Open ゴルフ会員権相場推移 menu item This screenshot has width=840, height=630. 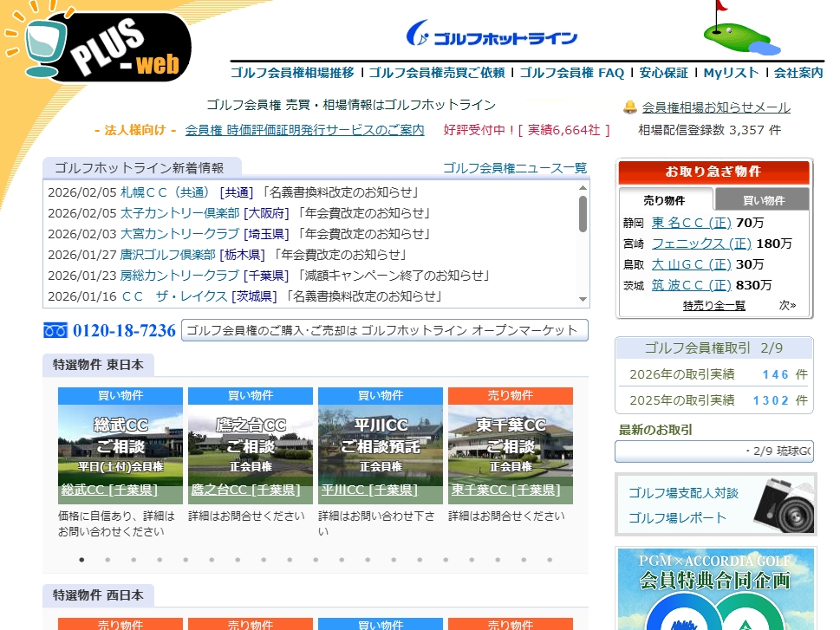point(292,73)
